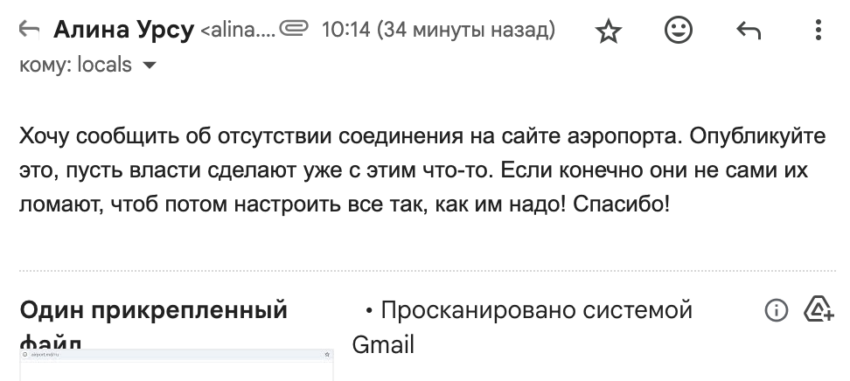The height and width of the screenshot is (381, 850).
Task: Click the 10:14 (34 минуты назад) timestamp
Action: click(438, 30)
